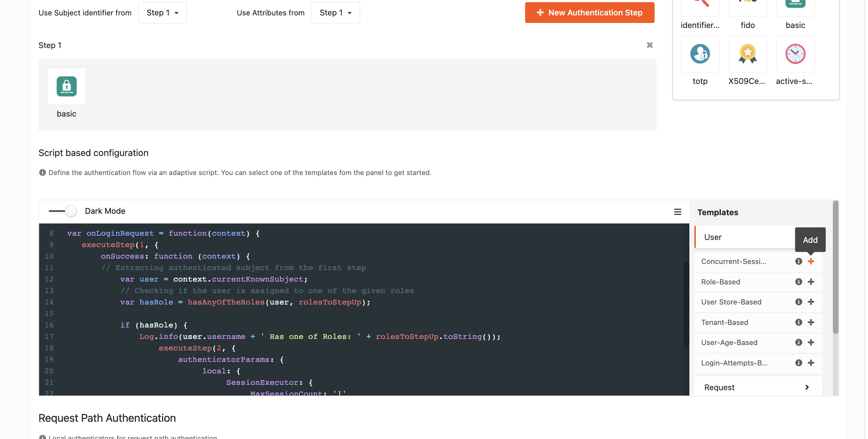
Task: Add the Concurrent-Session template with plus icon
Action: tap(811, 261)
